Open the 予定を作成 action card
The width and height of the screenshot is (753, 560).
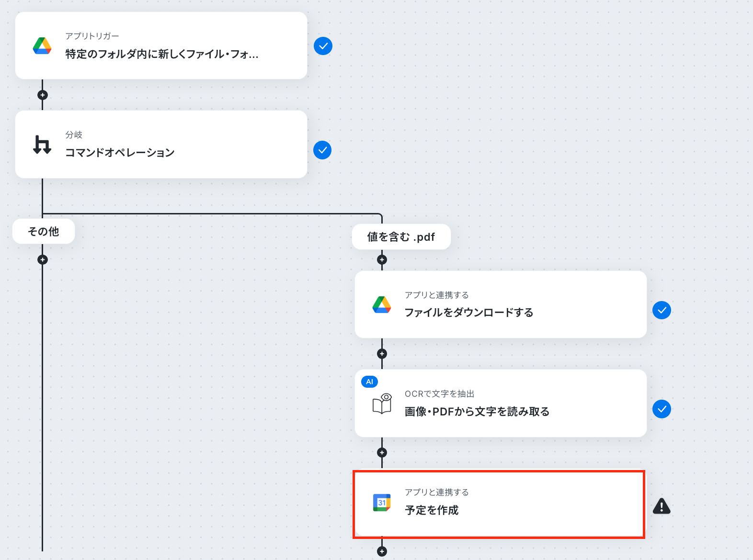pos(499,504)
